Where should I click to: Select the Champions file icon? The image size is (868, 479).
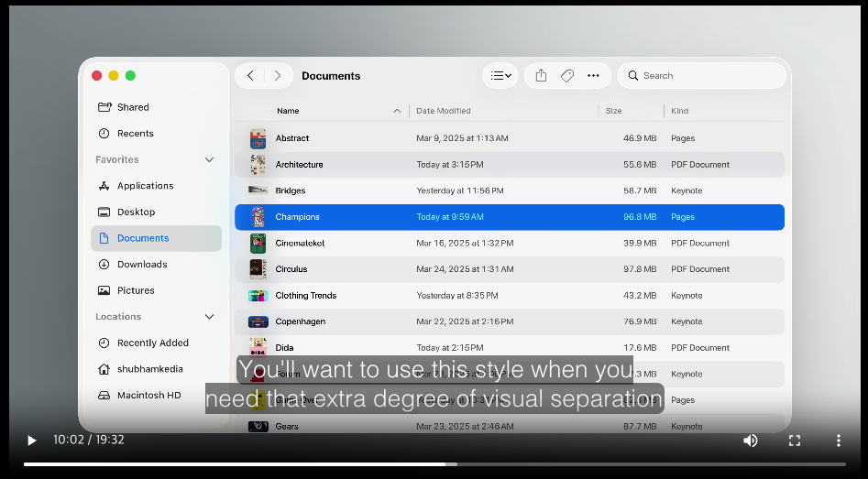coord(258,217)
